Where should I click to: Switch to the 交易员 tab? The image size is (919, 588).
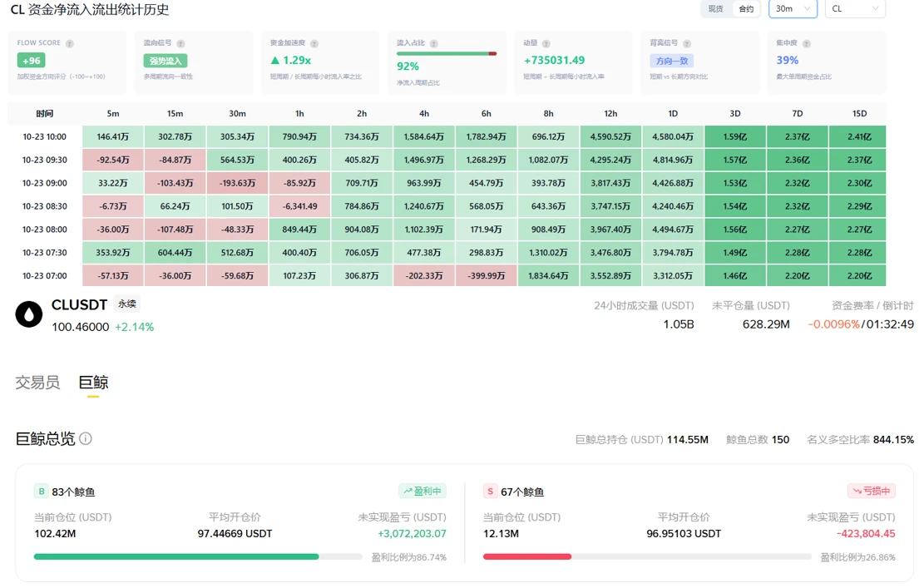tap(37, 383)
